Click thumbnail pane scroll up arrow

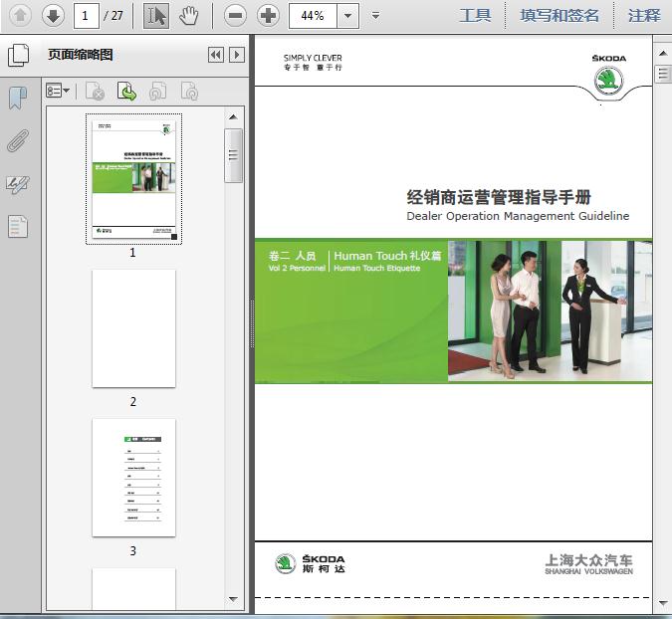[x=233, y=117]
